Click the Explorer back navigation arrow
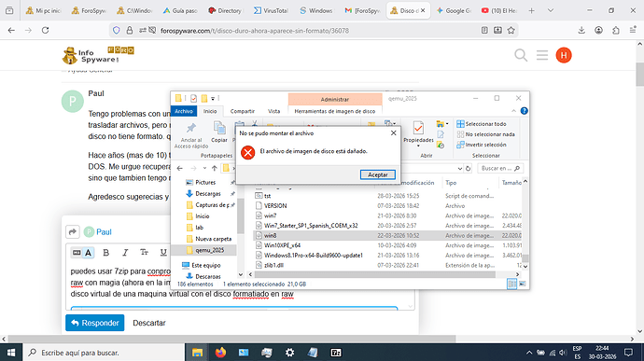 coord(179,169)
